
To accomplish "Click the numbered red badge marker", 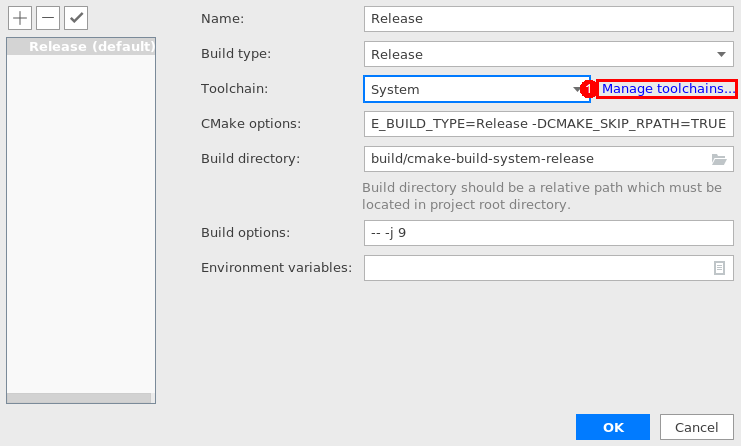I will (589, 89).
